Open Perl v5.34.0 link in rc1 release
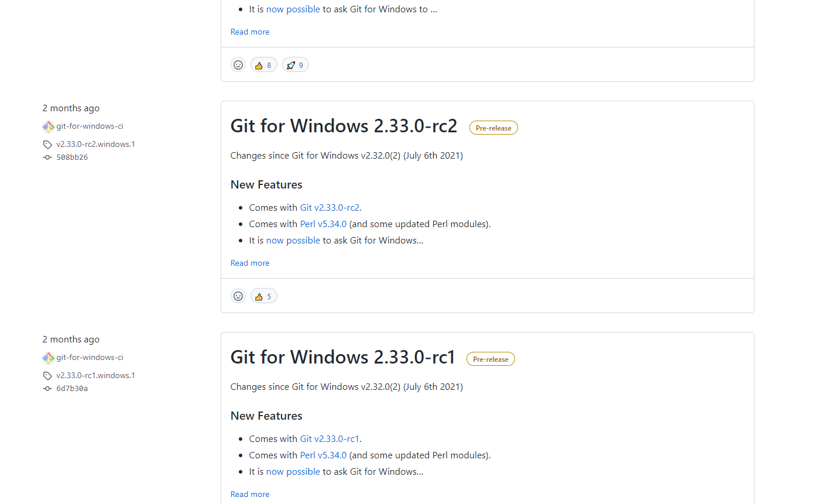The width and height of the screenshot is (820, 504). (x=323, y=455)
